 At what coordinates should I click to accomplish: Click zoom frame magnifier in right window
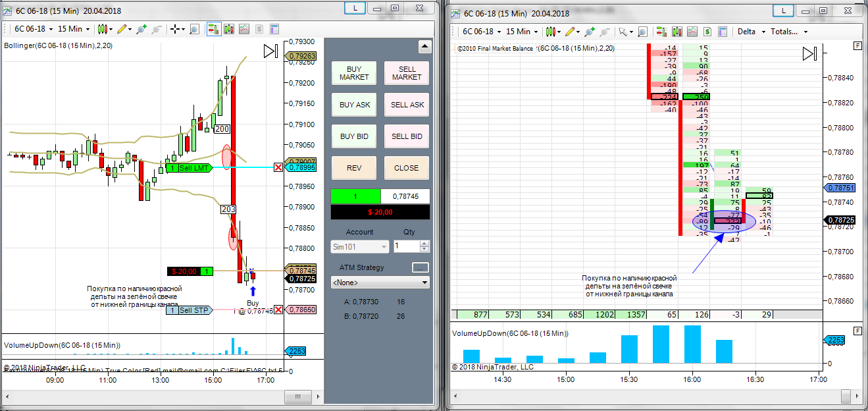[642, 31]
